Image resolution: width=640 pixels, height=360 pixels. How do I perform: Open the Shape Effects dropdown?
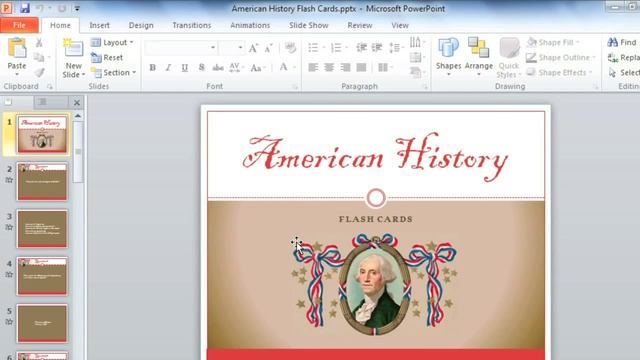click(x=559, y=73)
